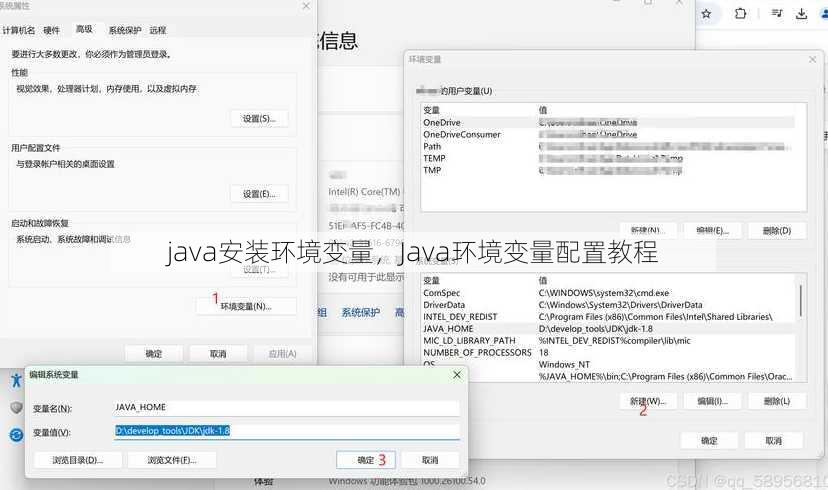Click the 变量值 path input field
Viewport: 828px width, 490px height.
point(287,431)
